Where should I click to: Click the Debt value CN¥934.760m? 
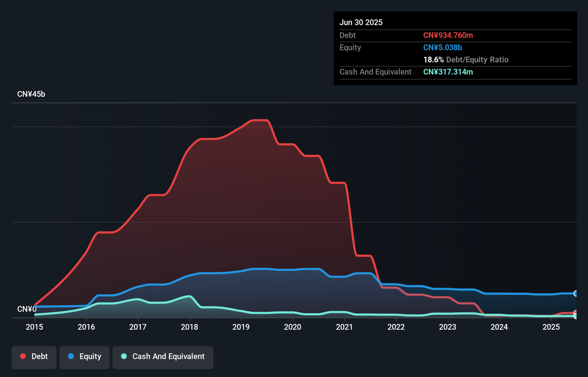(448, 35)
